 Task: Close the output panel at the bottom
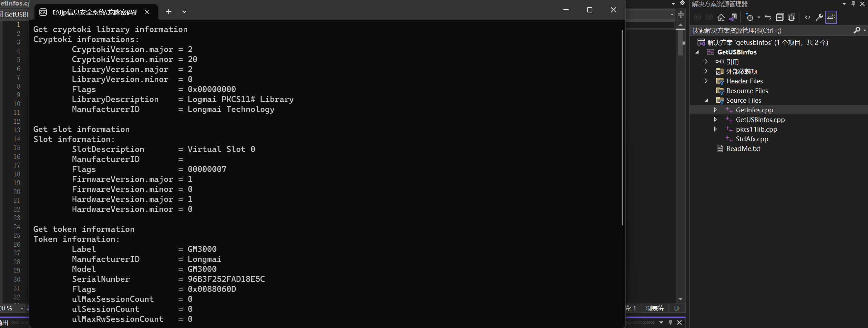pos(680,322)
